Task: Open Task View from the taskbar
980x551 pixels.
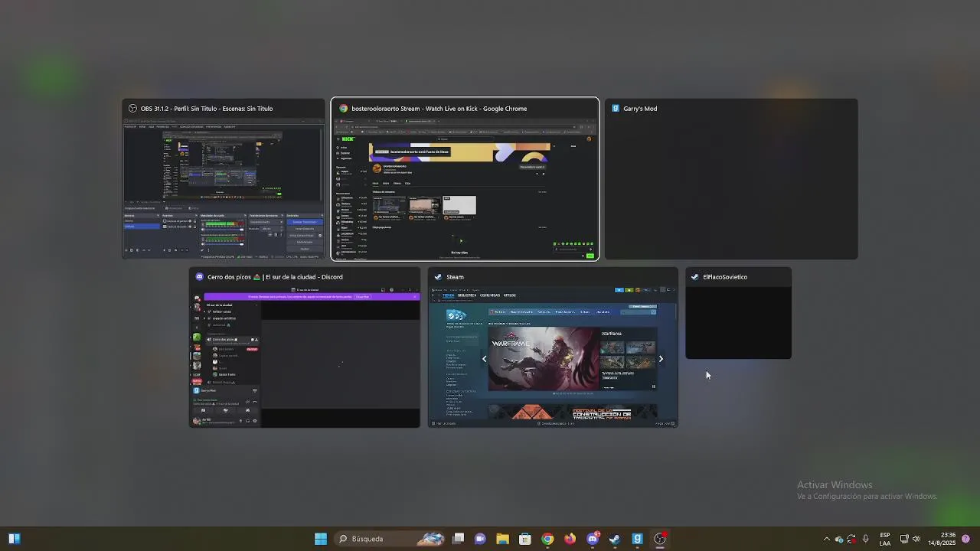Action: coord(458,539)
